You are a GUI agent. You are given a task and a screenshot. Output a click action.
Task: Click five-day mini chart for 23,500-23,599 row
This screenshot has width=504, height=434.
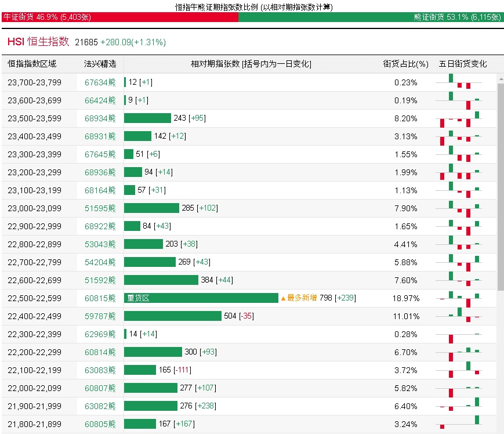460,118
